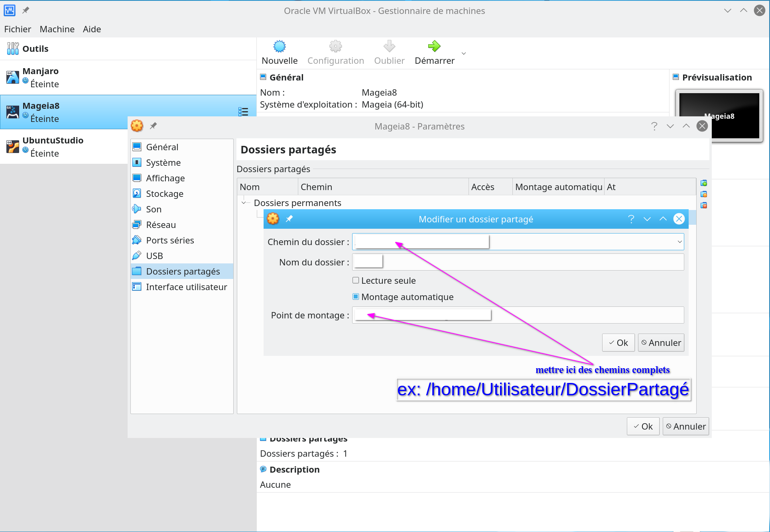Click the Montage automatique column header
Image resolution: width=770 pixels, height=532 pixels.
point(558,187)
